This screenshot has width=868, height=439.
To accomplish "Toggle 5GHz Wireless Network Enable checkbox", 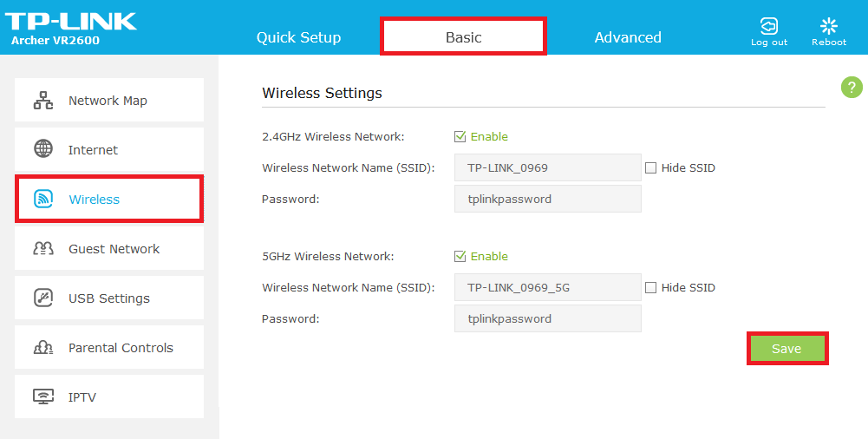I will [460, 256].
